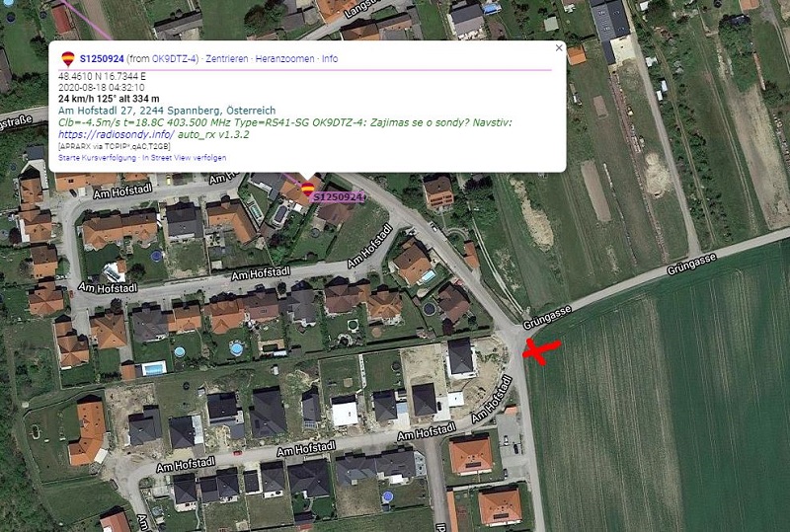Click the coordinates 48.4610 N 16.7344 E
This screenshot has width=790, height=532.
[103, 77]
